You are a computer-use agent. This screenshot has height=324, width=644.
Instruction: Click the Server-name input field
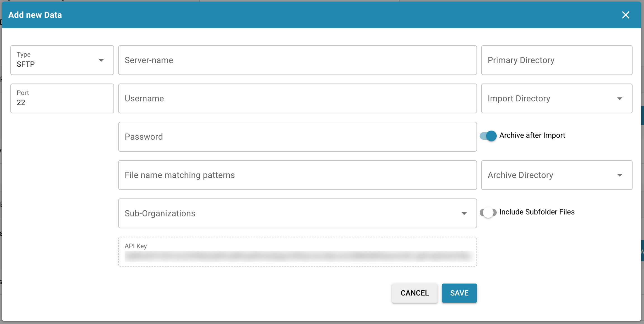pyautogui.click(x=297, y=60)
